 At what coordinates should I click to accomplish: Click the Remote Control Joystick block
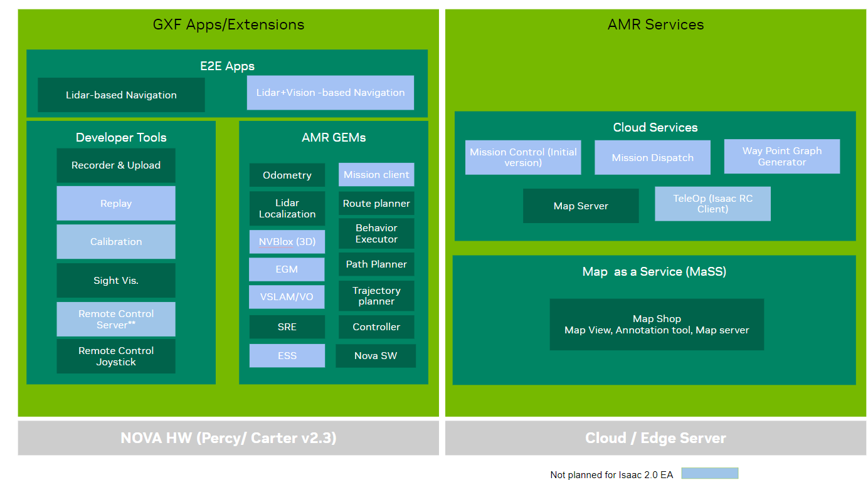(x=116, y=357)
